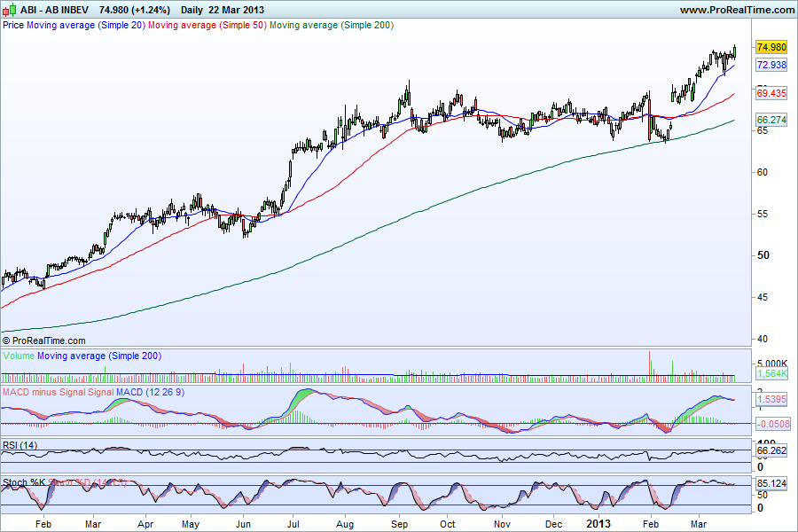The image size is (798, 532).
Task: Click the Feb label adjacent to 2013
Action: pyautogui.click(x=651, y=524)
